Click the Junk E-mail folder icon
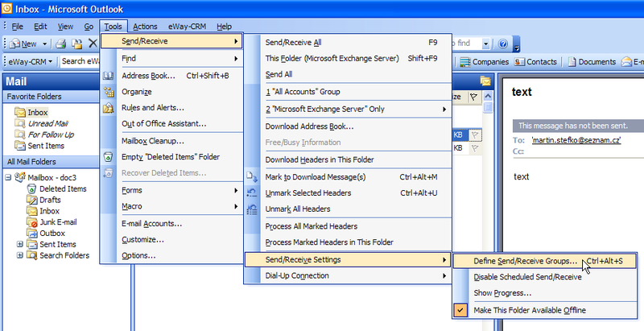Screen dimensions: 644x331 point(32,222)
